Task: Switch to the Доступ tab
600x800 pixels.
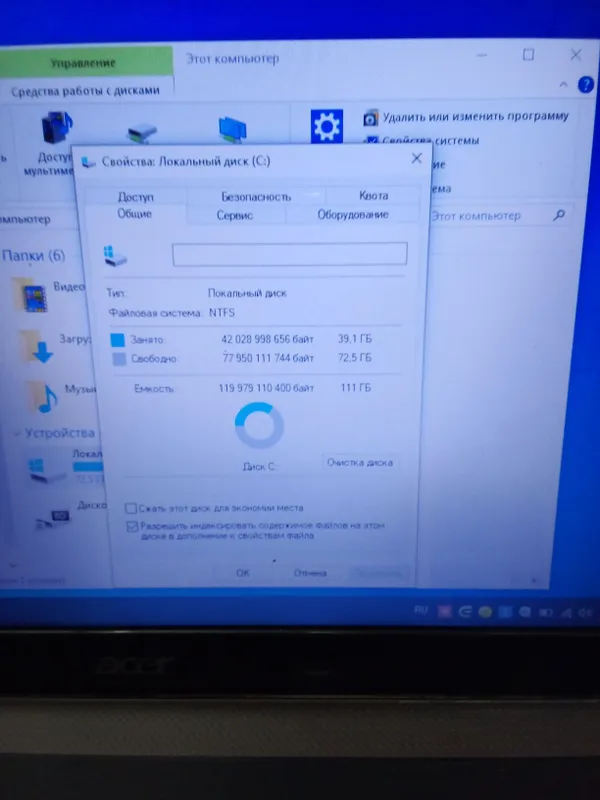Action: coord(136,197)
